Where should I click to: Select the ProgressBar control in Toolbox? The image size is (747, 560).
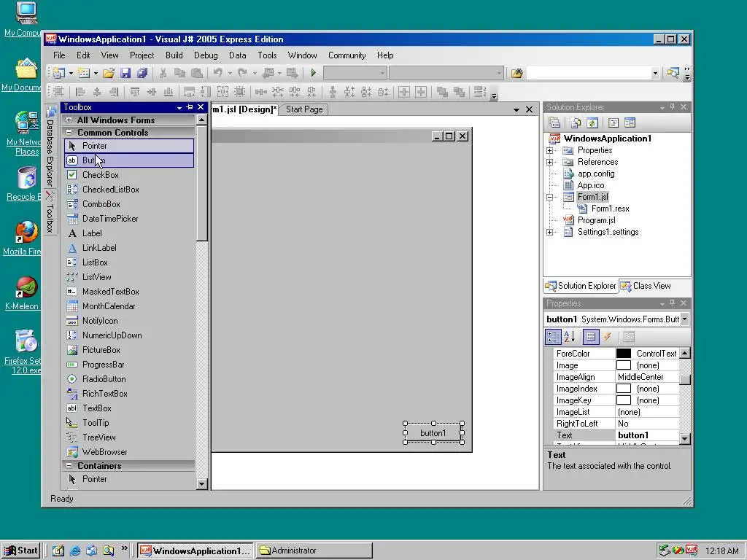point(128,365)
